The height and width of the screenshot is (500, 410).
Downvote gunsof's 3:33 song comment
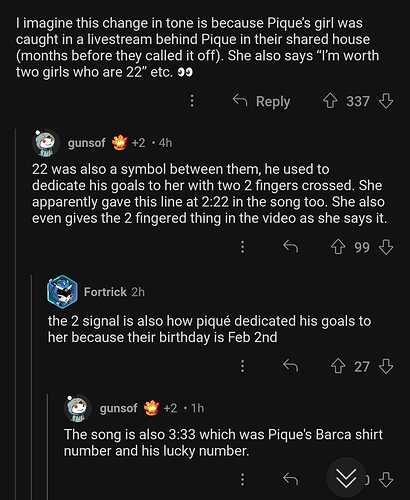[386, 480]
